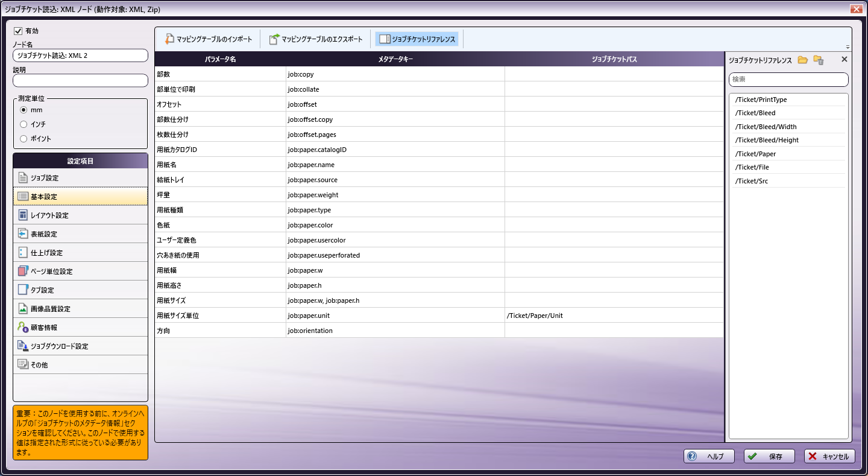Click the オフセット parameter name

[x=169, y=104]
